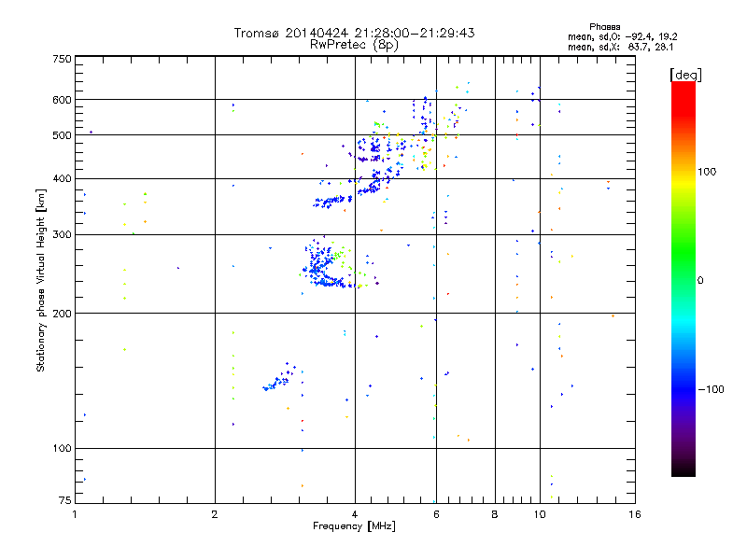Click the y-axis tick label '750'
The width and height of the screenshot is (747, 560).
[x=62, y=59]
